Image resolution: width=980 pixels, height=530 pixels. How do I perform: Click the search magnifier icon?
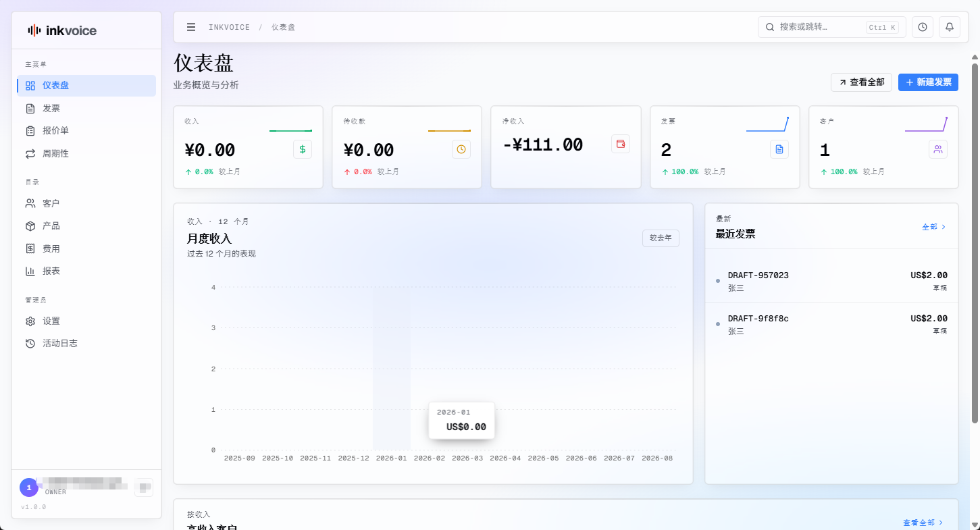pyautogui.click(x=770, y=27)
